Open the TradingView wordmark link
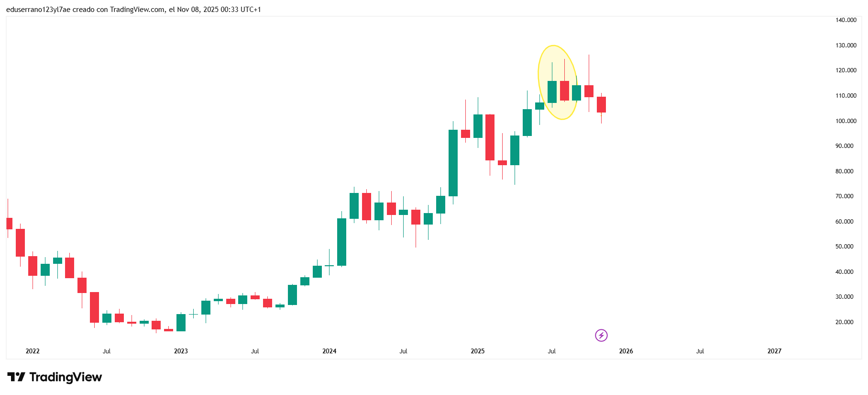Viewport: 868px width, 395px height. (66, 377)
